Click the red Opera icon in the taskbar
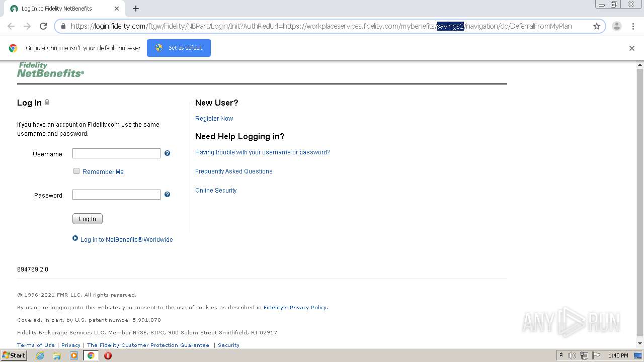This screenshot has height=362, width=644. pyautogui.click(x=108, y=355)
